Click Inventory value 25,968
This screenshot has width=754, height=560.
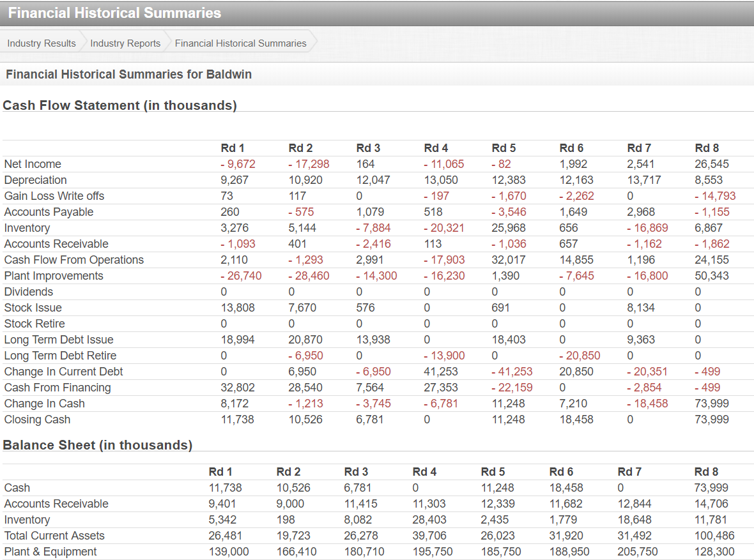[x=509, y=228]
